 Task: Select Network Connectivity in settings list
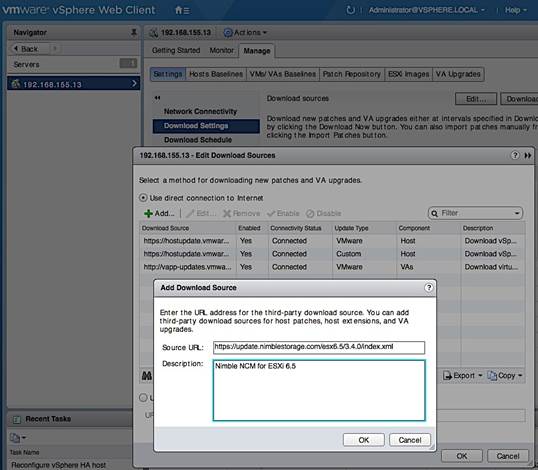tap(200, 111)
